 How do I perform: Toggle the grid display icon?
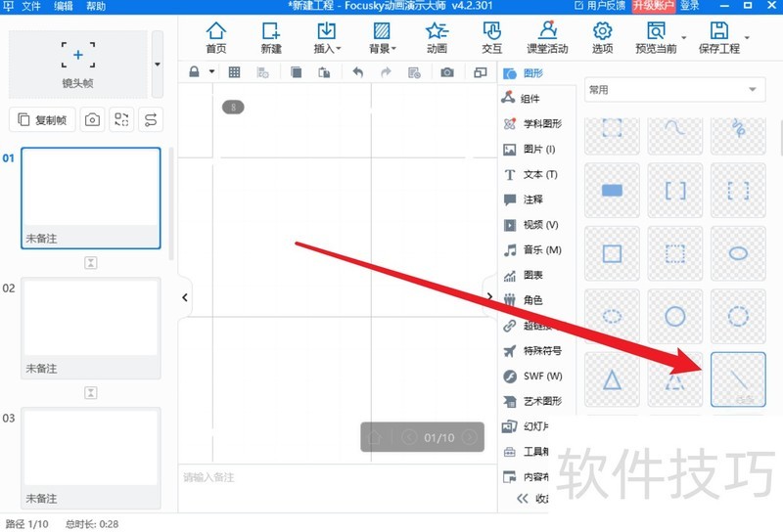pos(234,72)
